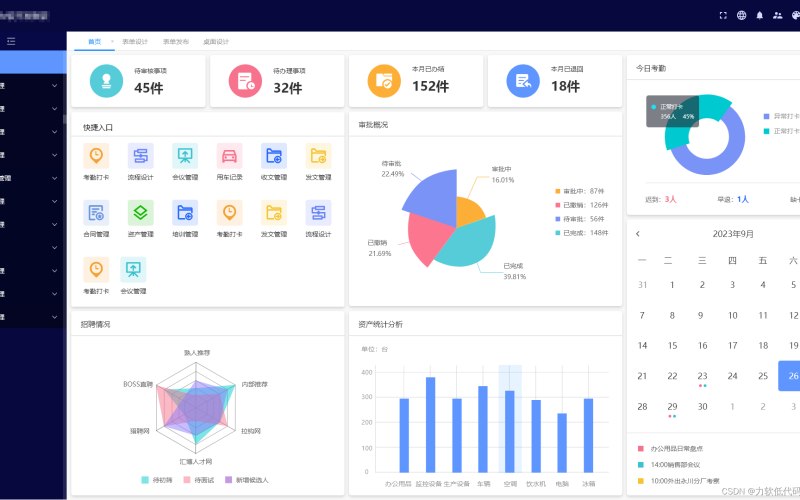Open the green 资产管理 layers icon

(140, 212)
